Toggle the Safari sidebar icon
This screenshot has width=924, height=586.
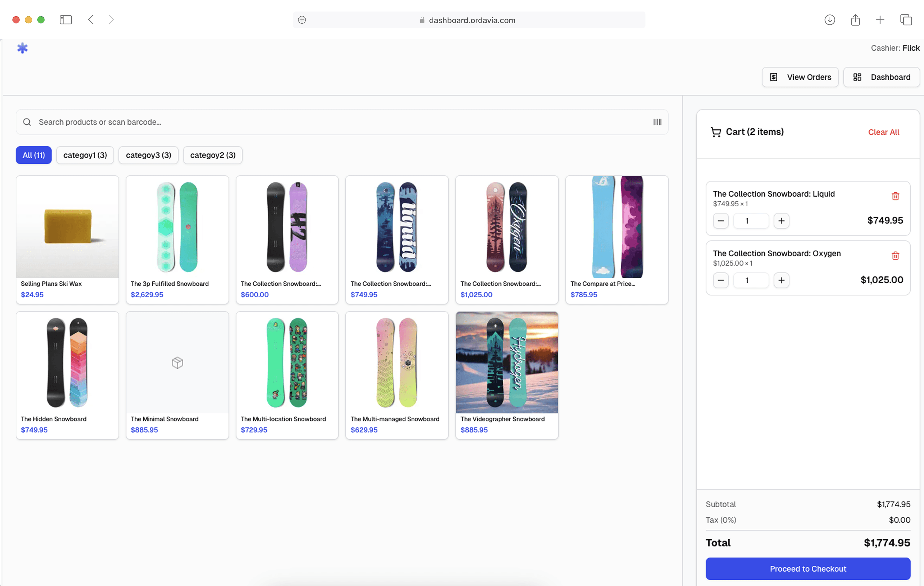[66, 20]
